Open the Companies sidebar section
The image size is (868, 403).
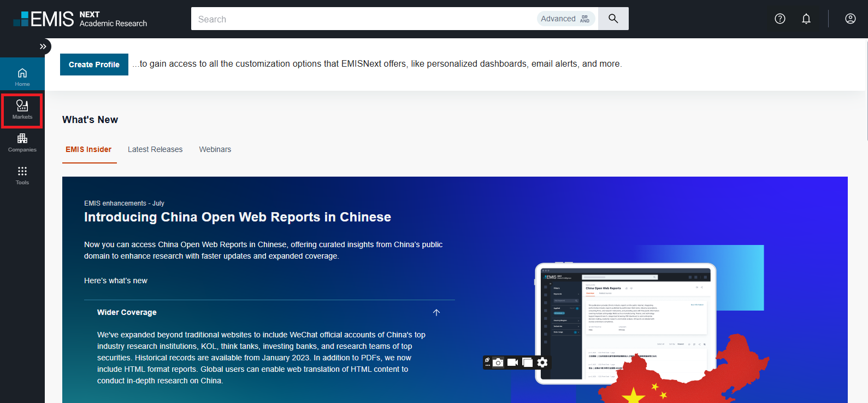(x=22, y=143)
